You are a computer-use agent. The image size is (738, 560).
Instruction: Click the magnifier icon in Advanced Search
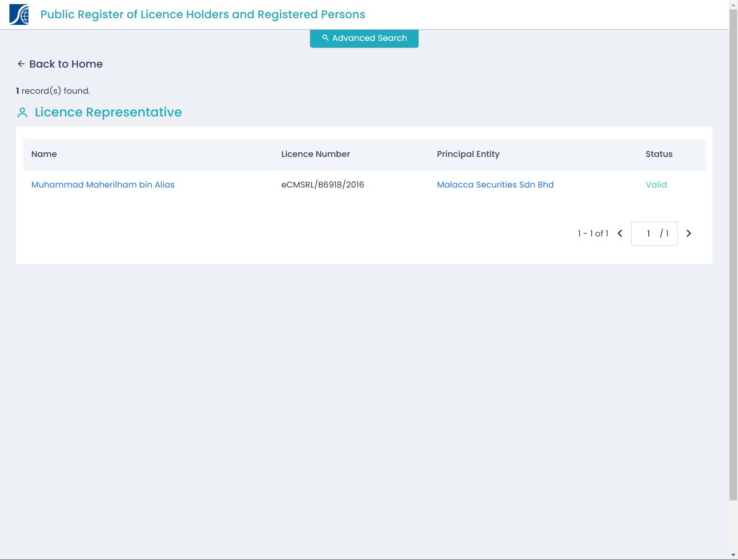(x=325, y=38)
